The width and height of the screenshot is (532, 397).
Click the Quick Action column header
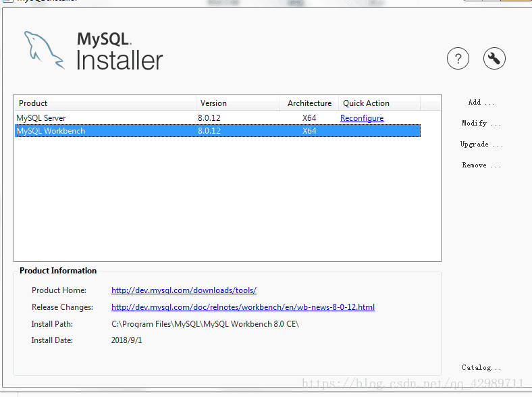pyautogui.click(x=379, y=103)
